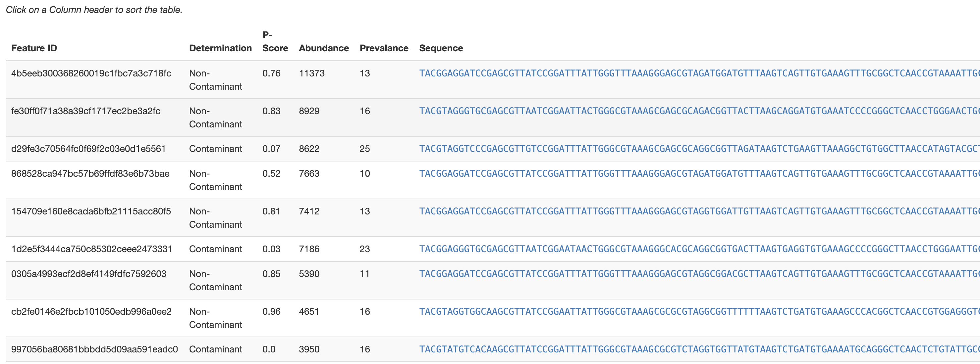Open sequence link for contaminant 1d2e5f3444ca750c85302ceee2473331
Screen dimensions: 980x364
point(699,249)
